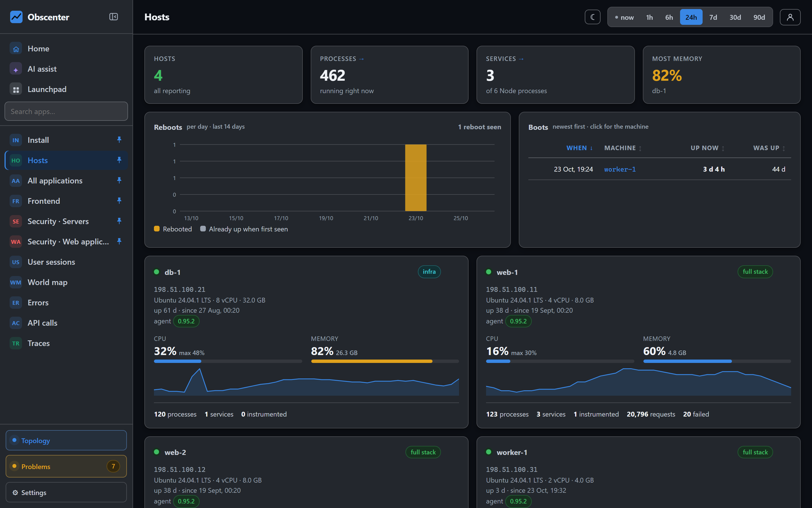Toggle the Rebooted legend swatch
The height and width of the screenshot is (508, 812).
(157, 229)
